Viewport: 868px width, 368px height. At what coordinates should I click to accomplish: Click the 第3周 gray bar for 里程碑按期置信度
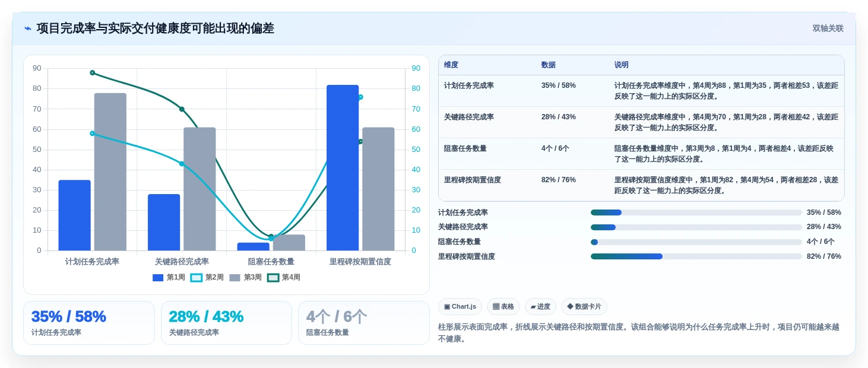click(x=378, y=189)
